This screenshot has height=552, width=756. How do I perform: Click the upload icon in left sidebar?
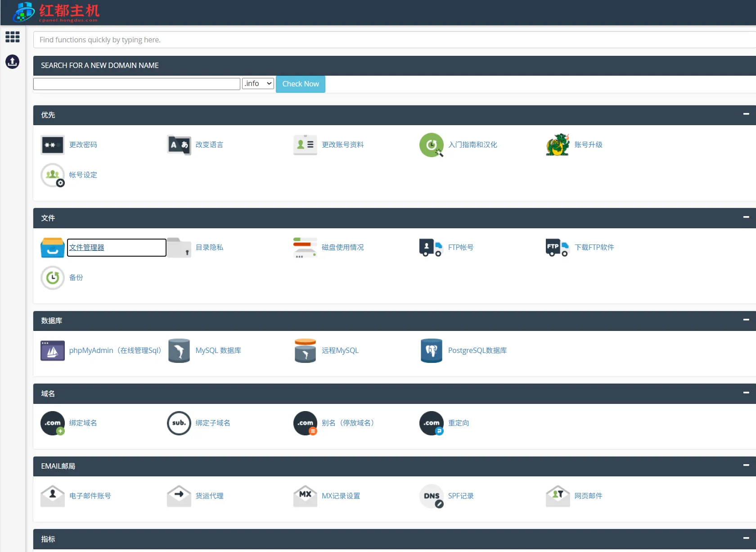(12, 62)
